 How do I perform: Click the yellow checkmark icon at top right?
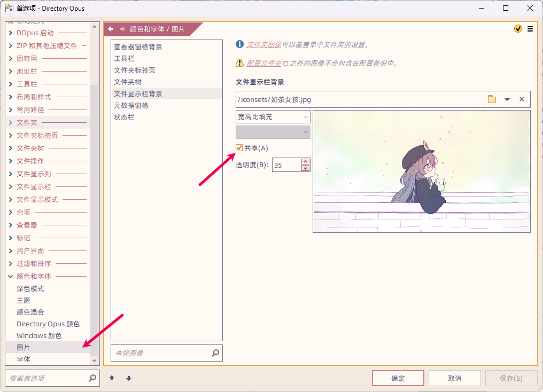point(518,29)
